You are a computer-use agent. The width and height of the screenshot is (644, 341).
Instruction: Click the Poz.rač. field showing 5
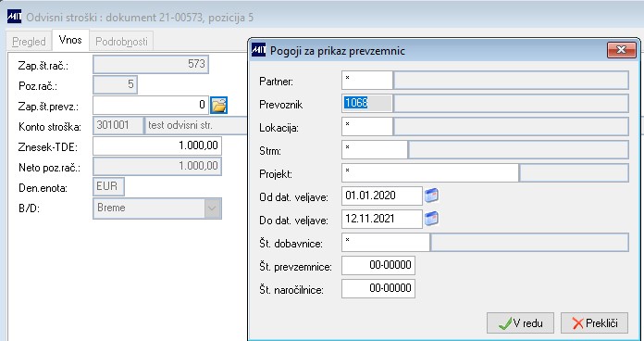116,84
